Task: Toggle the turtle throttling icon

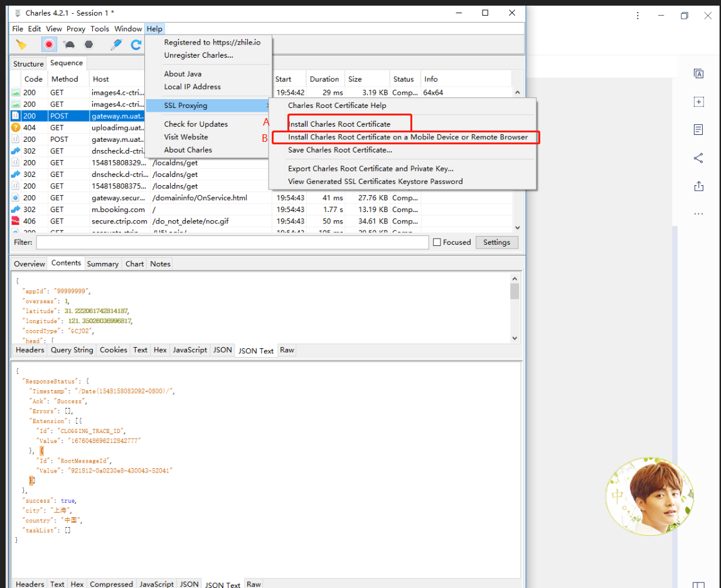Action: click(70, 45)
